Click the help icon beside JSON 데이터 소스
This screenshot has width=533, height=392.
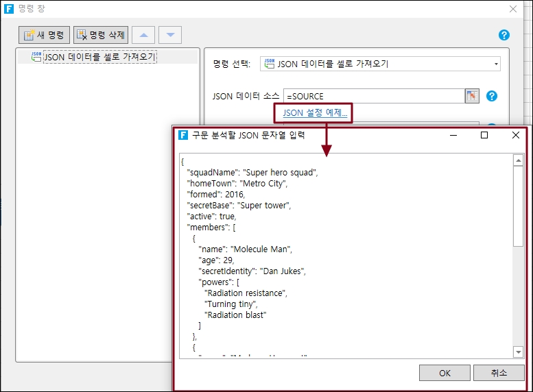coord(491,96)
